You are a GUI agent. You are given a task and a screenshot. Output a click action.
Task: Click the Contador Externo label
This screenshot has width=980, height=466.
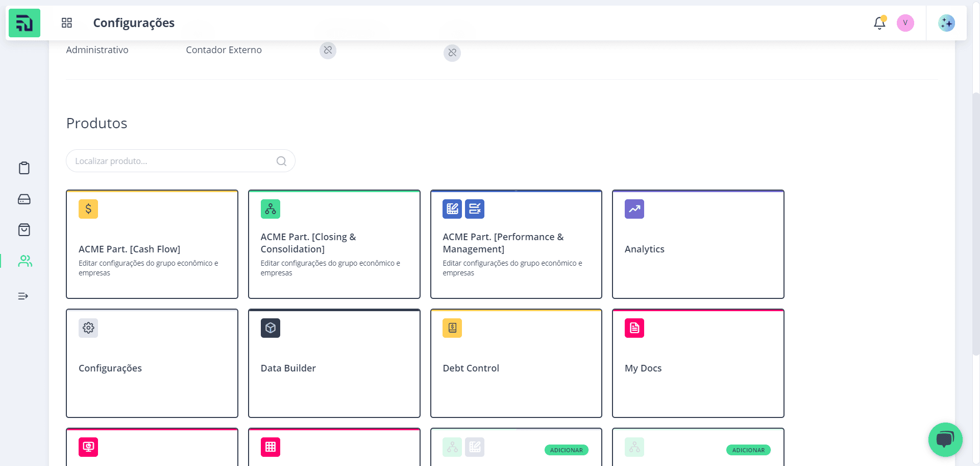(224, 50)
